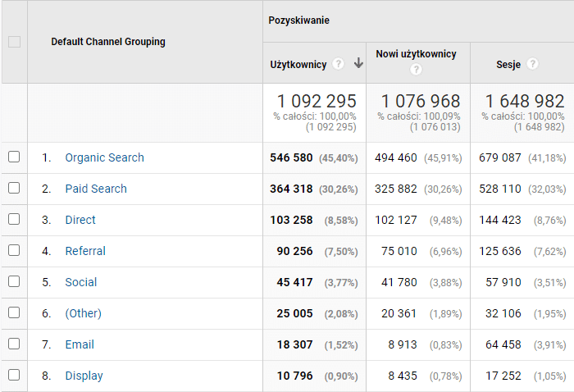Open the Organic Search channel link
574x392 pixels.
pyautogui.click(x=104, y=157)
